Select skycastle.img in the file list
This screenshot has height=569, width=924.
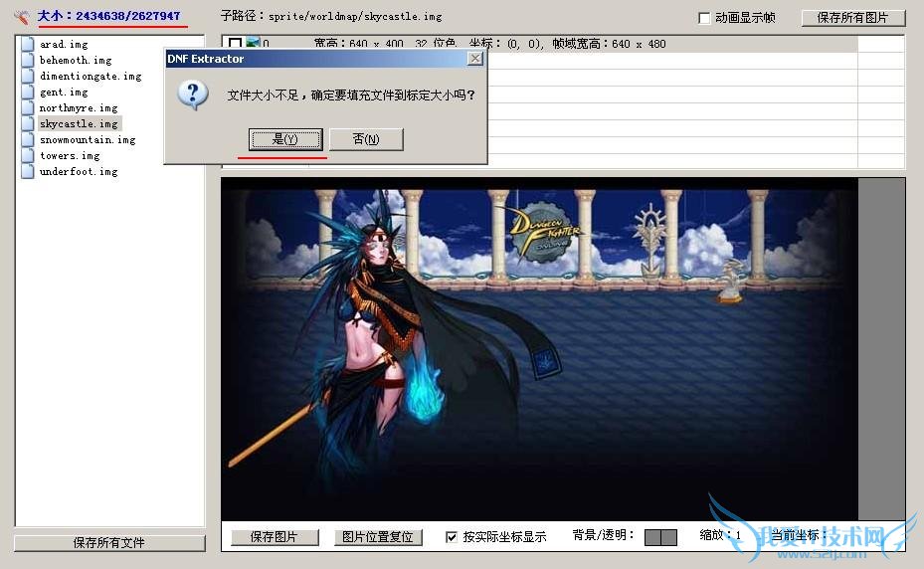point(80,123)
